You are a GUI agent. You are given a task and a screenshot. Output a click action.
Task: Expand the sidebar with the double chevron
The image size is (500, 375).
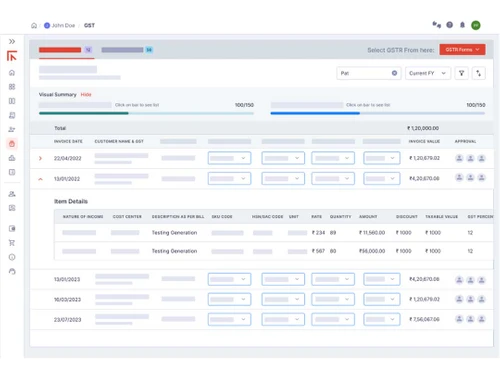12,41
